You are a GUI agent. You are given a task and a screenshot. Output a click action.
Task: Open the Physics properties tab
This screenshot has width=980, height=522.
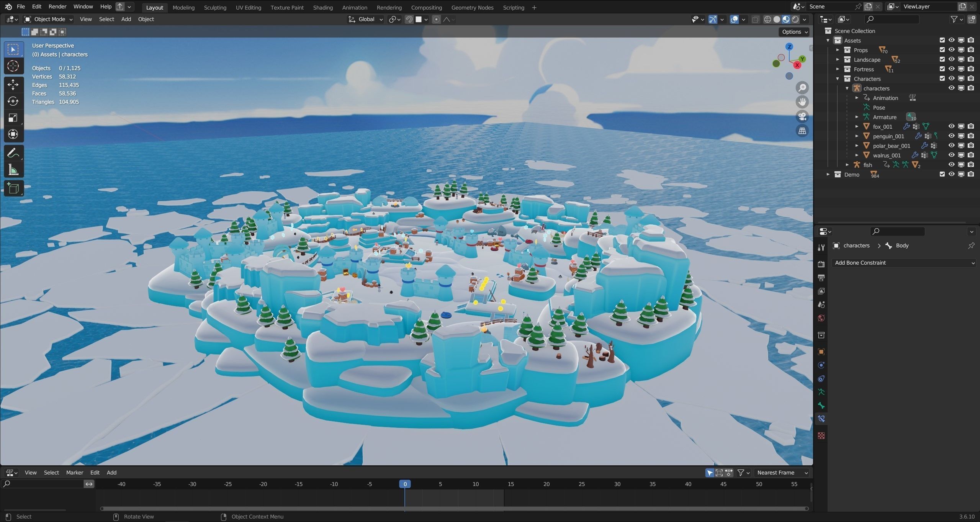[x=821, y=365]
